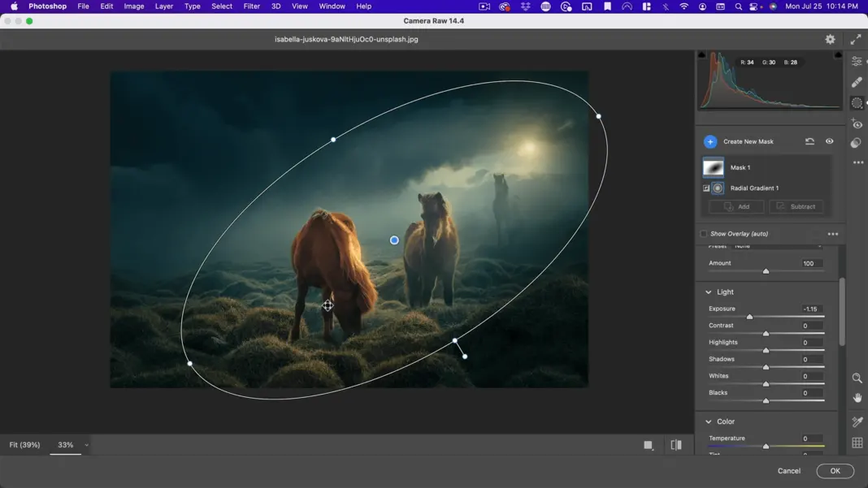Click the Temperature slider handle
This screenshot has height=488, width=868.
pos(766,446)
